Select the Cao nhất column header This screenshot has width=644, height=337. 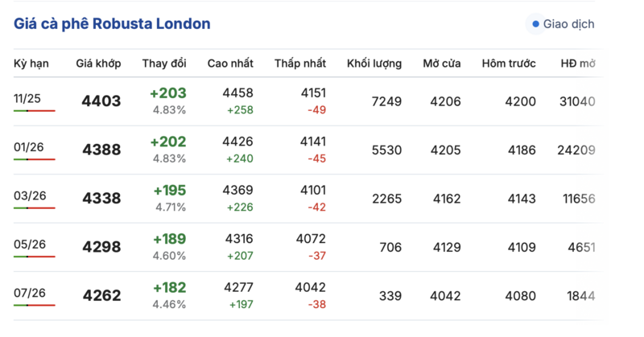[x=230, y=64]
